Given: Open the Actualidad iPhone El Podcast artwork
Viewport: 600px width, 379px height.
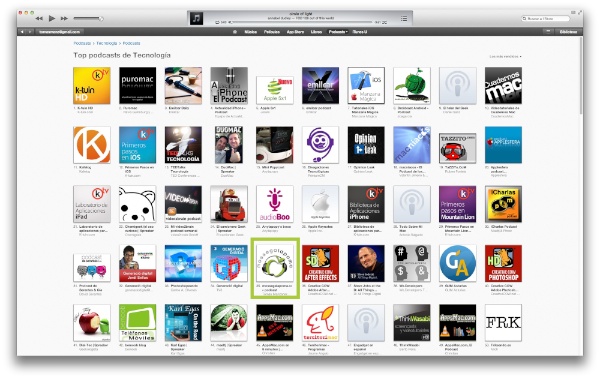Looking at the screenshot, I should pyautogui.click(x=229, y=85).
